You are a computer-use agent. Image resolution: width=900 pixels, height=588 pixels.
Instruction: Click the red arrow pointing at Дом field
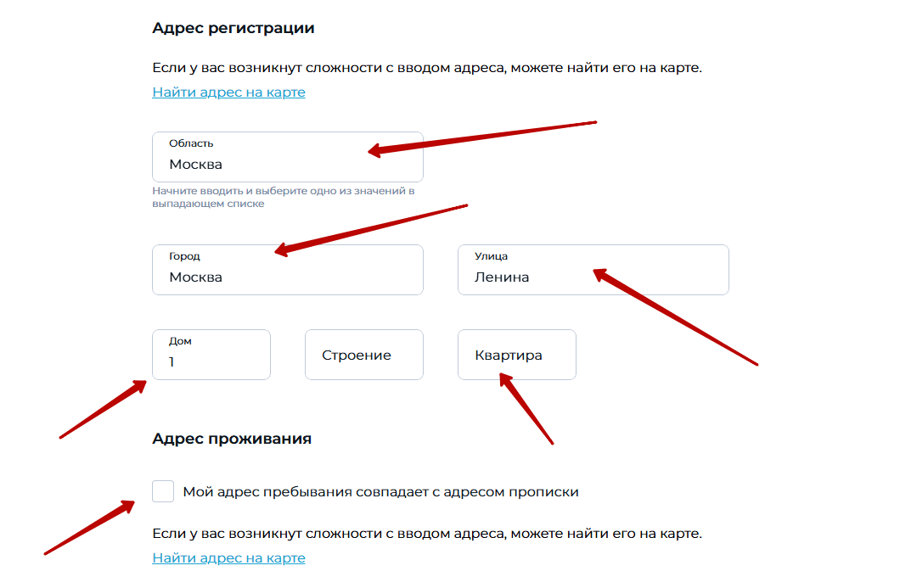tap(104, 409)
